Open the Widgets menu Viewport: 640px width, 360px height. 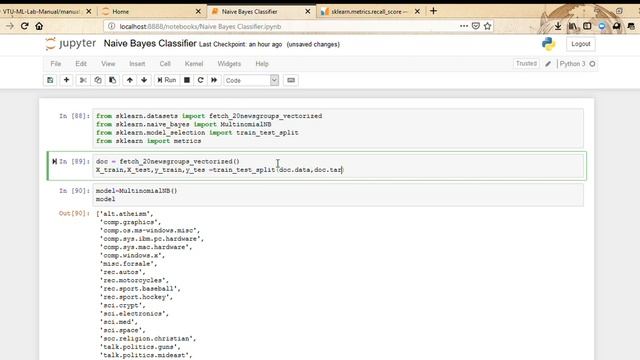[229, 64]
